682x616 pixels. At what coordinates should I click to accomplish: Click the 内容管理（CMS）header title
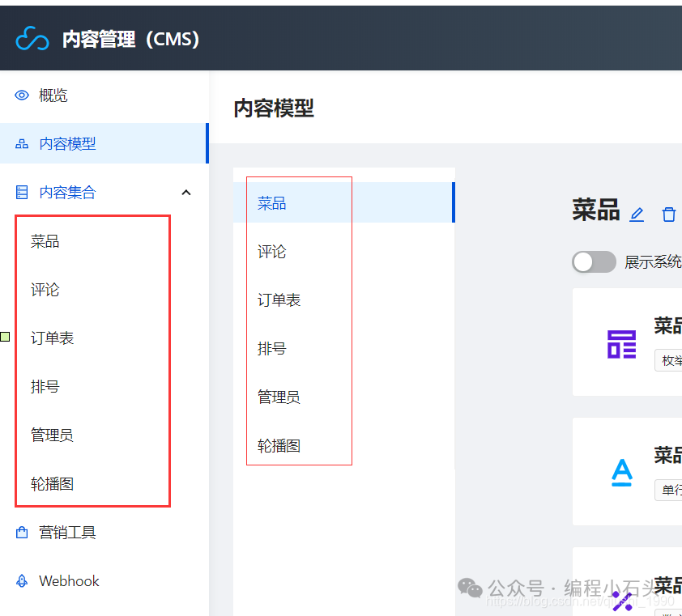point(131,39)
